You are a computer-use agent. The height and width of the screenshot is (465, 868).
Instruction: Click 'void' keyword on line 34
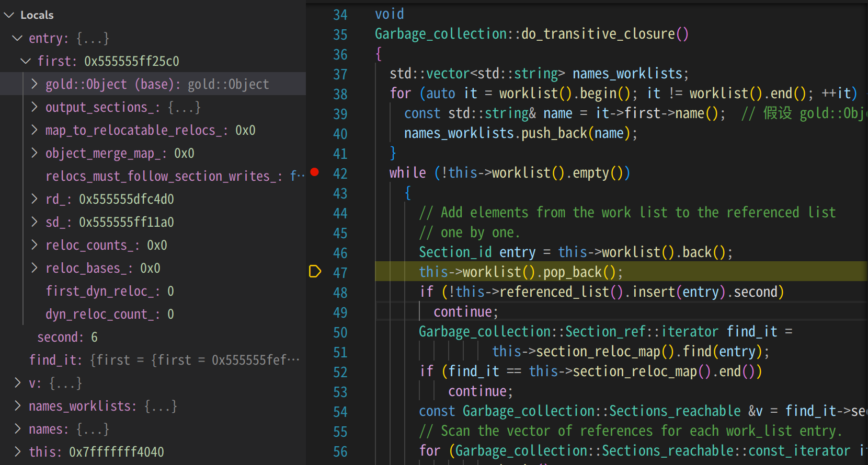tap(390, 14)
